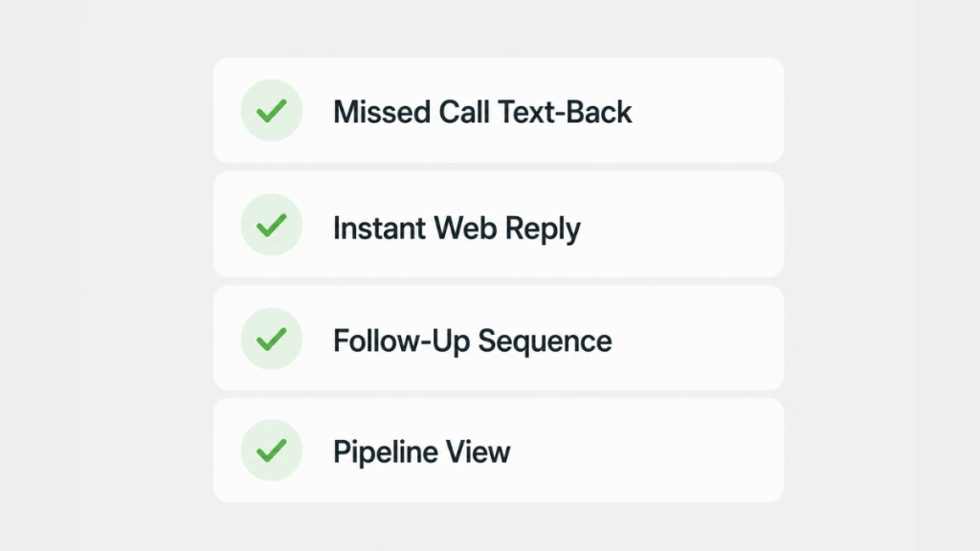Click the green checkmark beside Follow-Up Sequence
Viewport: 980px width, 551px height.
coord(271,339)
